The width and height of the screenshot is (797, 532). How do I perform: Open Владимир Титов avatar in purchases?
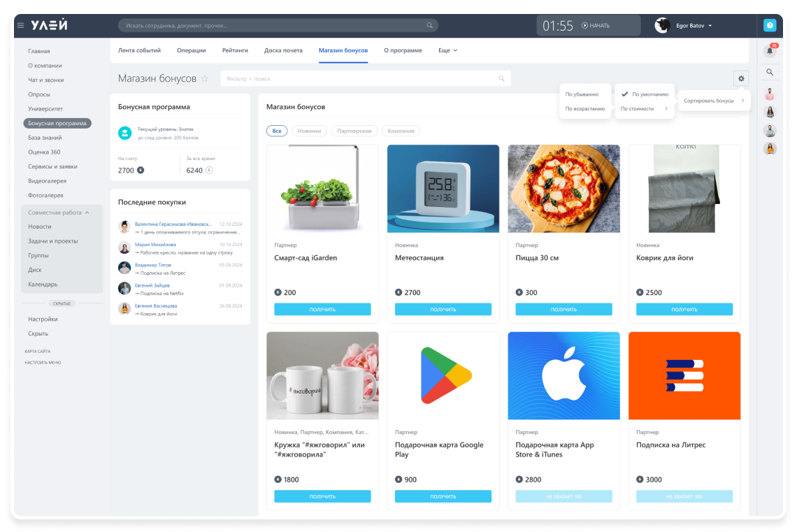(x=124, y=268)
